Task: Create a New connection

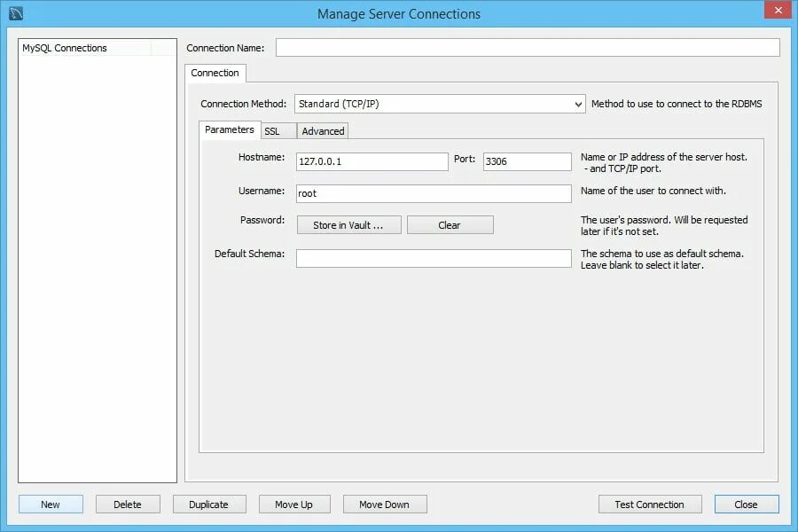Action: (x=51, y=504)
